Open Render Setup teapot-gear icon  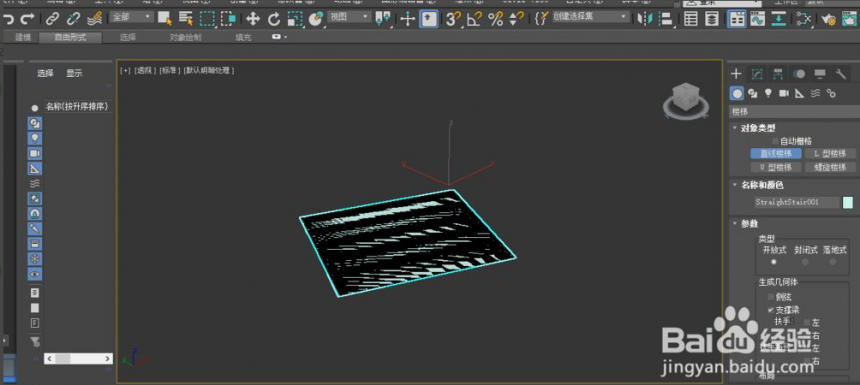click(x=829, y=19)
